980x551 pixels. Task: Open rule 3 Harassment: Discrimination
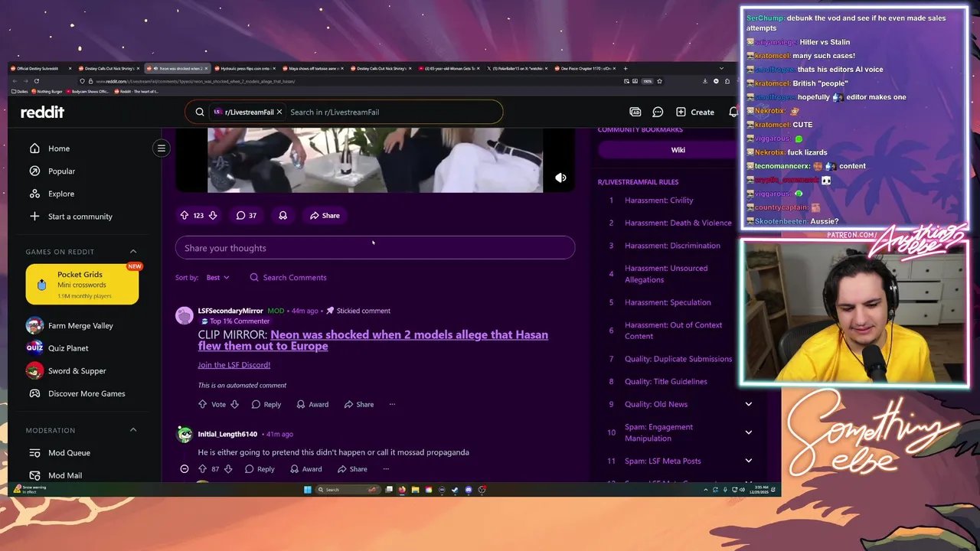point(672,246)
